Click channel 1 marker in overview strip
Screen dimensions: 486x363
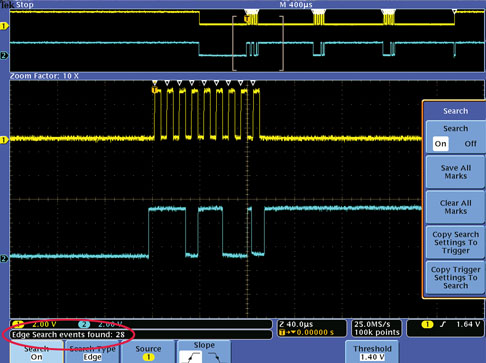click(4, 26)
